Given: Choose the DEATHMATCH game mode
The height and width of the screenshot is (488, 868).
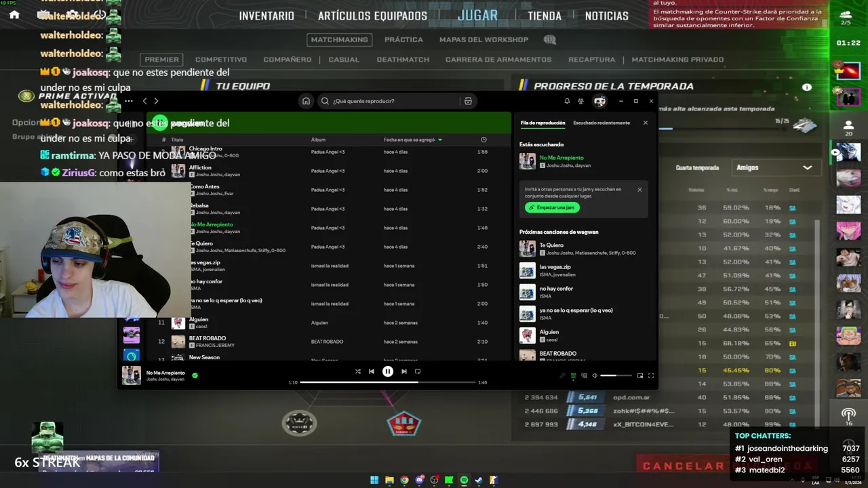Looking at the screenshot, I should (403, 60).
